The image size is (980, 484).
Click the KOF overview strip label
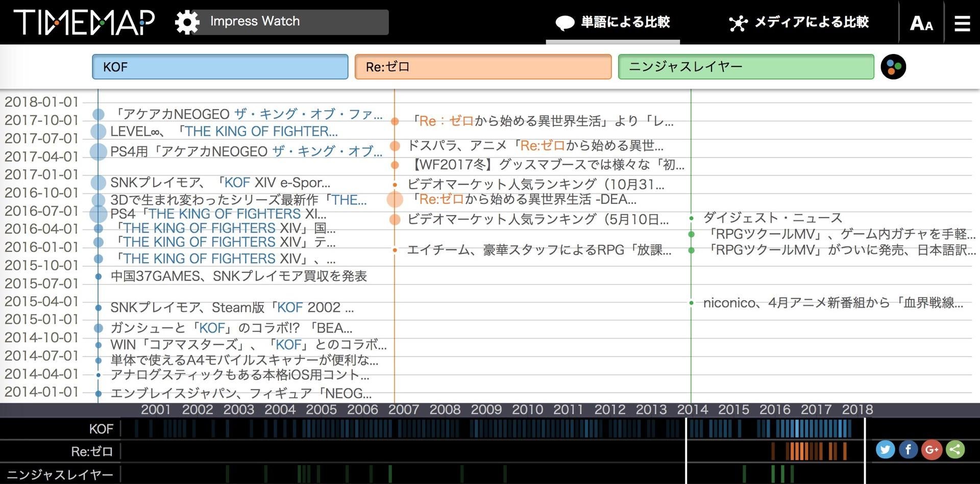click(101, 429)
